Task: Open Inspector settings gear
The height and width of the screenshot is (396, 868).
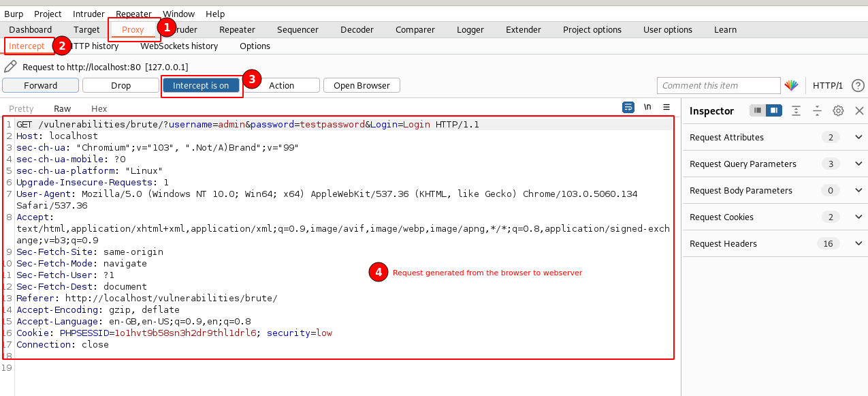Action: 838,110
